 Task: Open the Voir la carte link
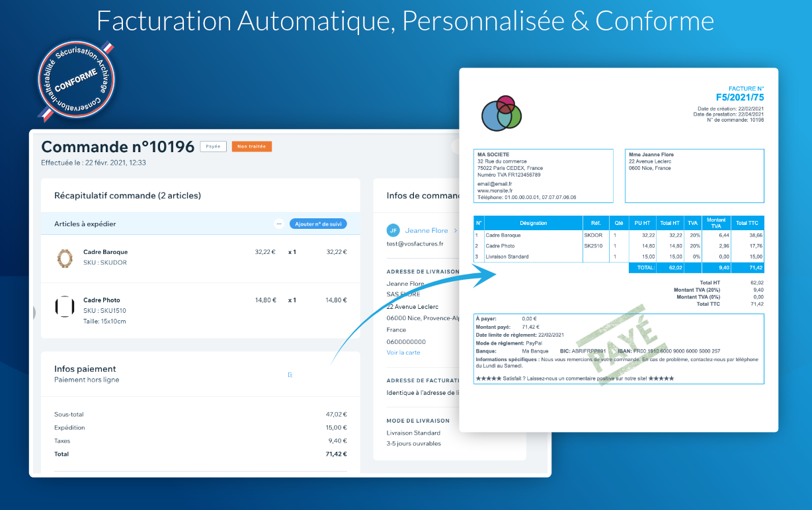pos(402,353)
